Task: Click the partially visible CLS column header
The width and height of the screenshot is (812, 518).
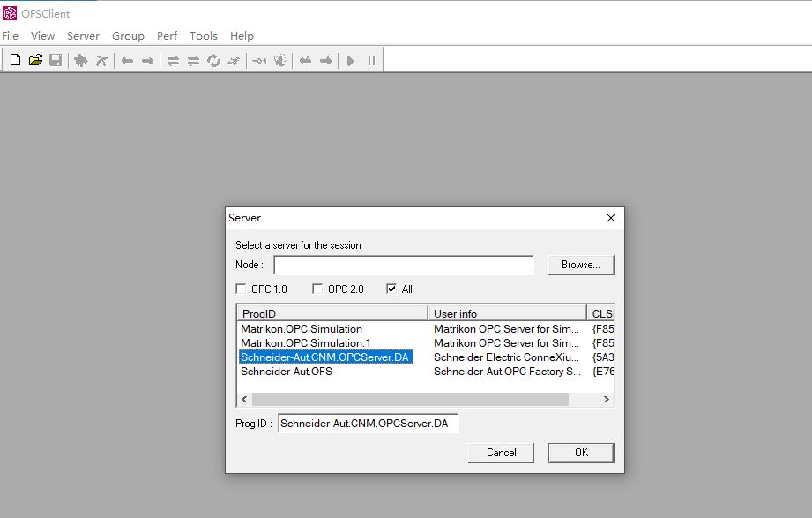Action: coord(600,313)
